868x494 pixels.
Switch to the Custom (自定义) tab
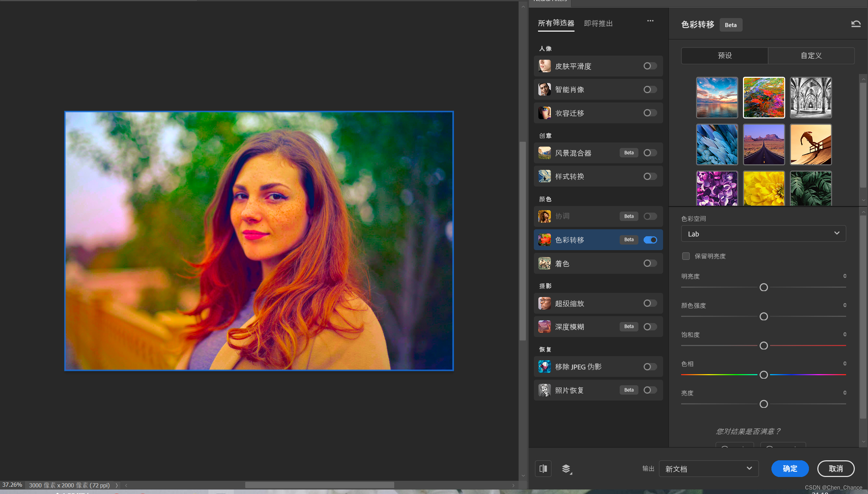pyautogui.click(x=811, y=56)
